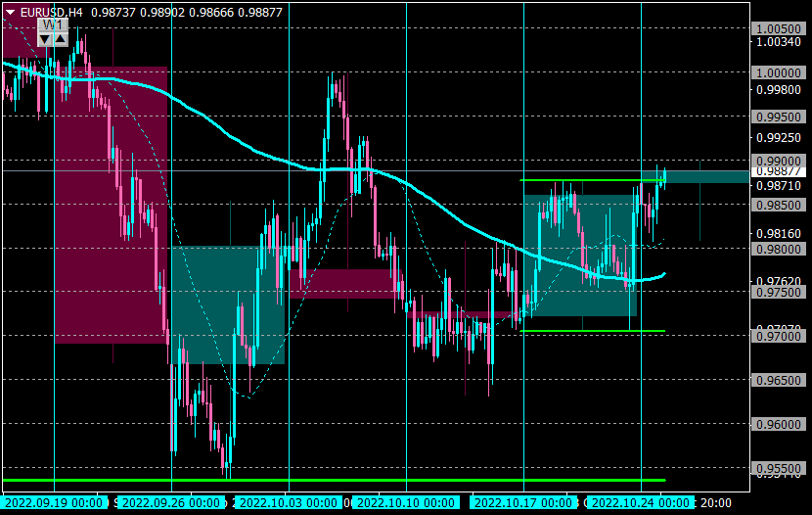Click the 2022.09.19 00:00 date marker
Image resolution: width=812 pixels, height=515 pixels.
tap(54, 503)
